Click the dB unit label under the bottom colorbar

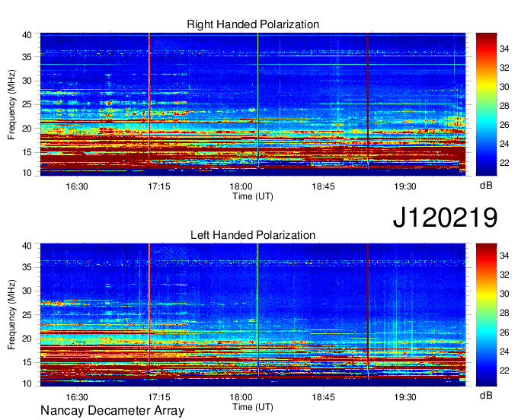[486, 395]
